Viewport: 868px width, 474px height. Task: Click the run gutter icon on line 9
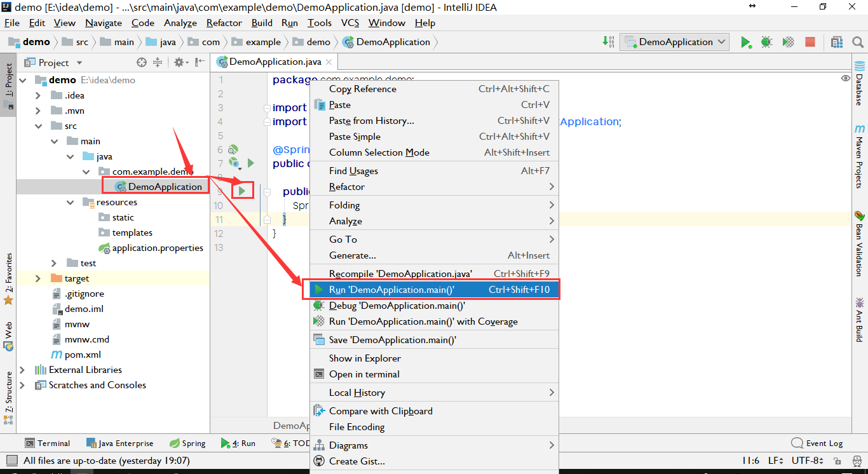pyautogui.click(x=242, y=190)
